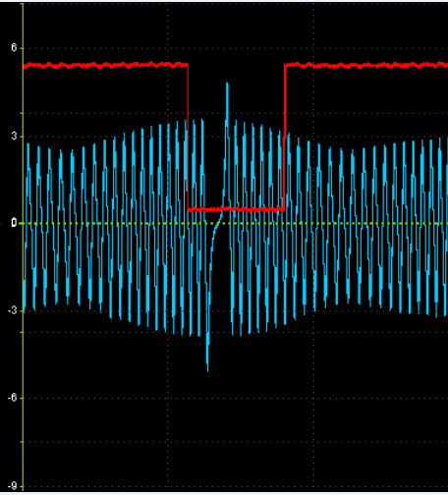This screenshot has width=448, height=495.
Task: Click the -3 label on the voltage axis
Action: (x=12, y=310)
